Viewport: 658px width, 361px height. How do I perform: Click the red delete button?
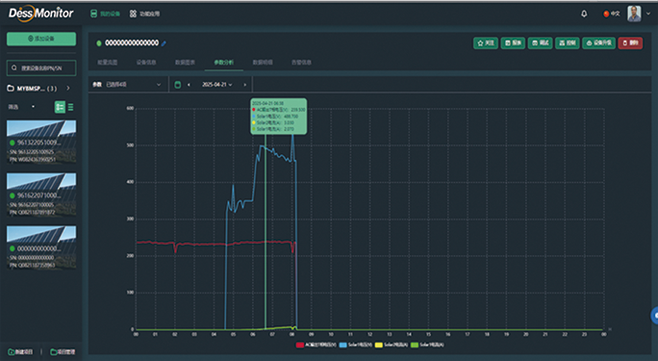[x=630, y=43]
